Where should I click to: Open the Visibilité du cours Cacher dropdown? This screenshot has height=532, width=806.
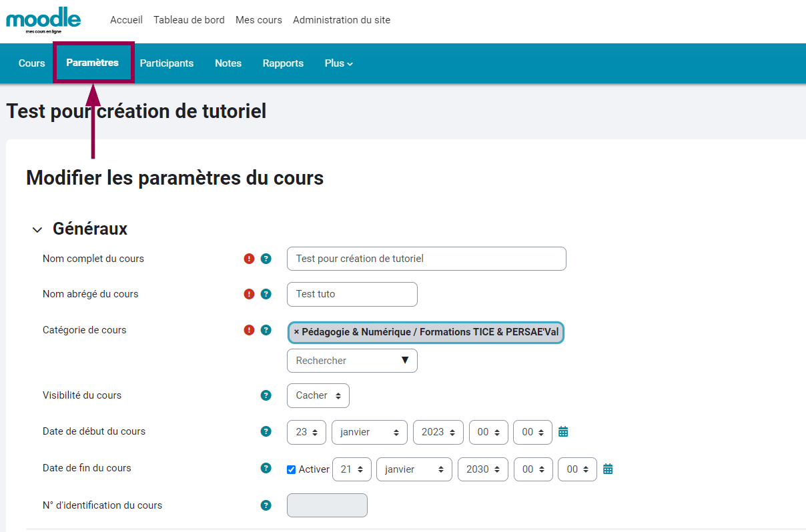coord(318,395)
